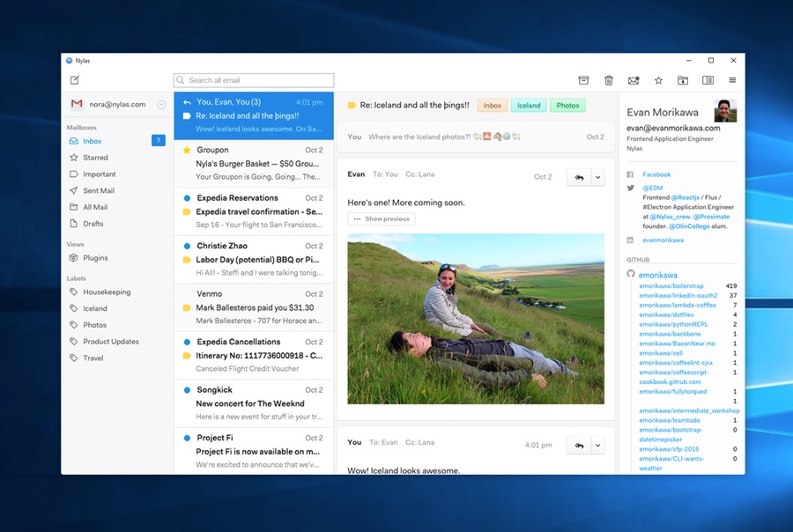Viewport: 793px width, 532px height.
Task: Open the hamburger menu in the toolbar
Action: tap(732, 80)
